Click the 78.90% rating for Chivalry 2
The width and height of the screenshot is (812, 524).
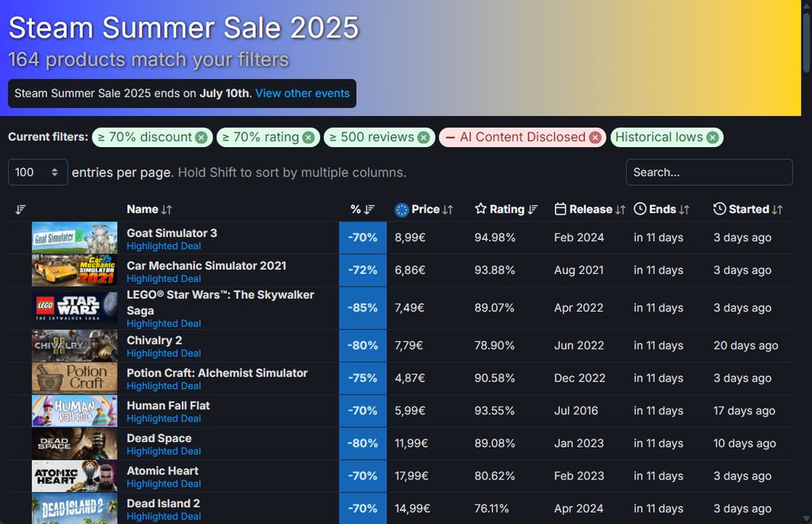click(x=495, y=346)
